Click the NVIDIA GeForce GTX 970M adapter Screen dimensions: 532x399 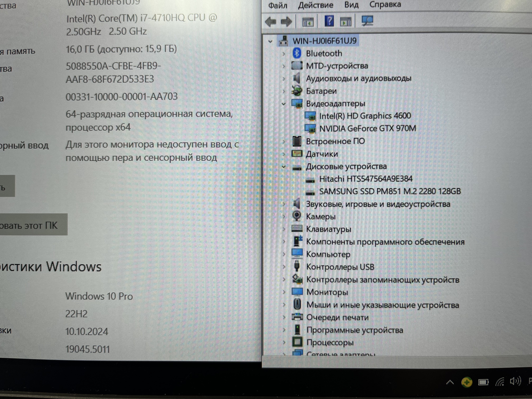pos(367,128)
